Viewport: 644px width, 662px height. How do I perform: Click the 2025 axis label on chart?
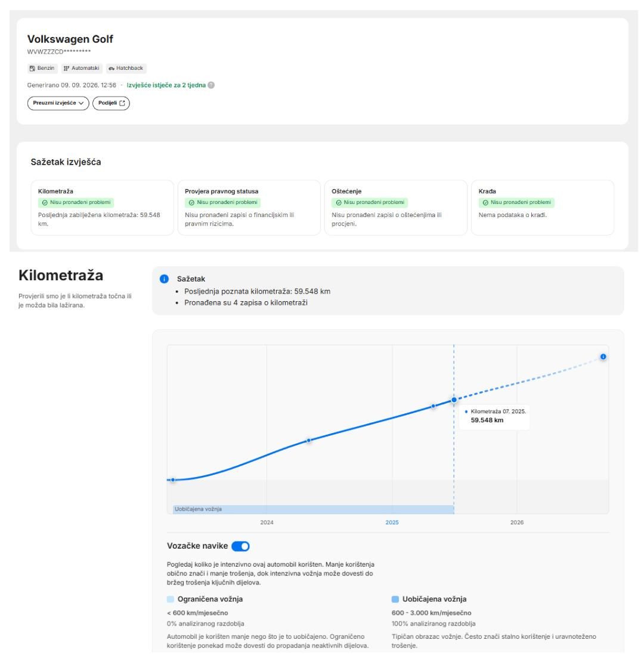tap(392, 522)
